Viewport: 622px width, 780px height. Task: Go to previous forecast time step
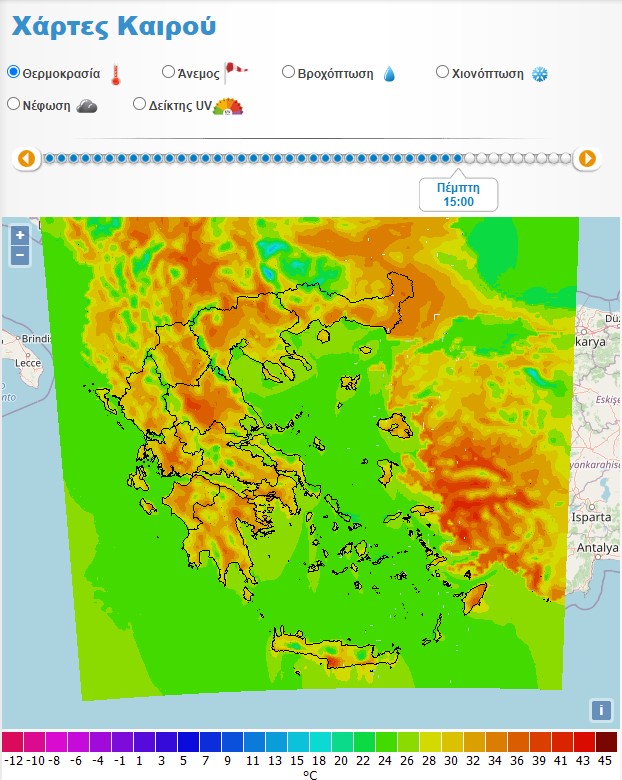click(27, 158)
